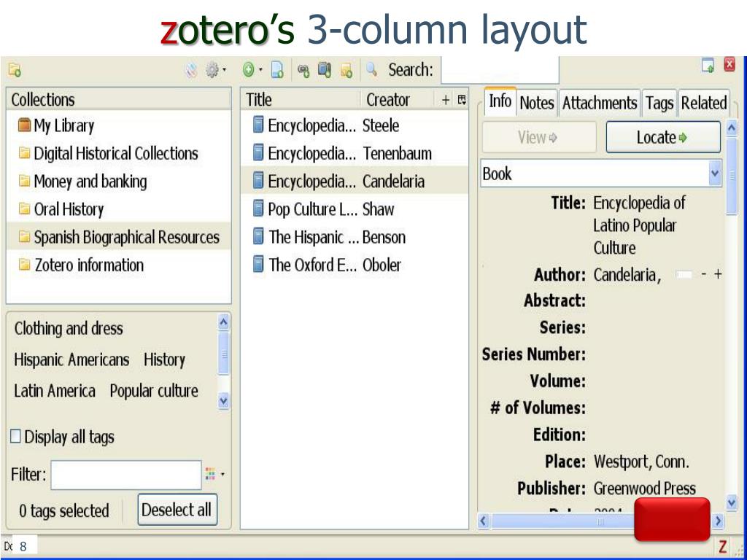
Task: Select the Popular culture tag
Action: [154, 391]
